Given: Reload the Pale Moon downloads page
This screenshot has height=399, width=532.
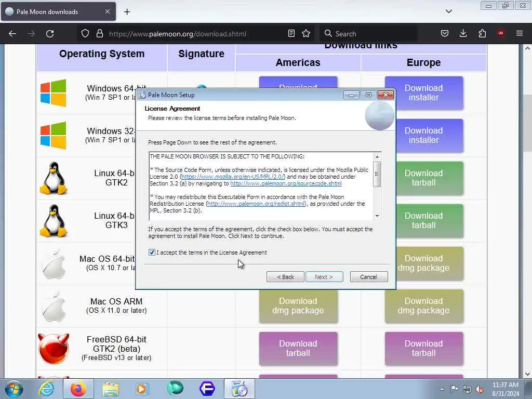Looking at the screenshot, I should [x=50, y=34].
